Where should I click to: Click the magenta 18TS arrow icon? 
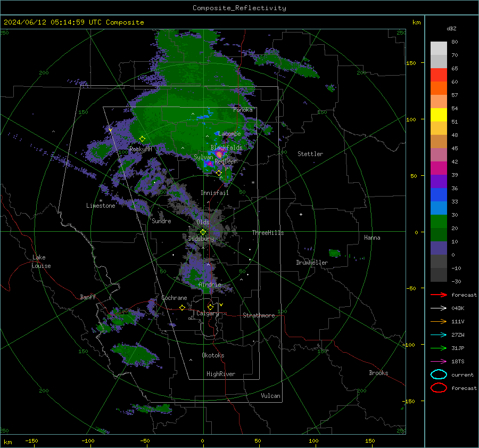[x=439, y=362]
